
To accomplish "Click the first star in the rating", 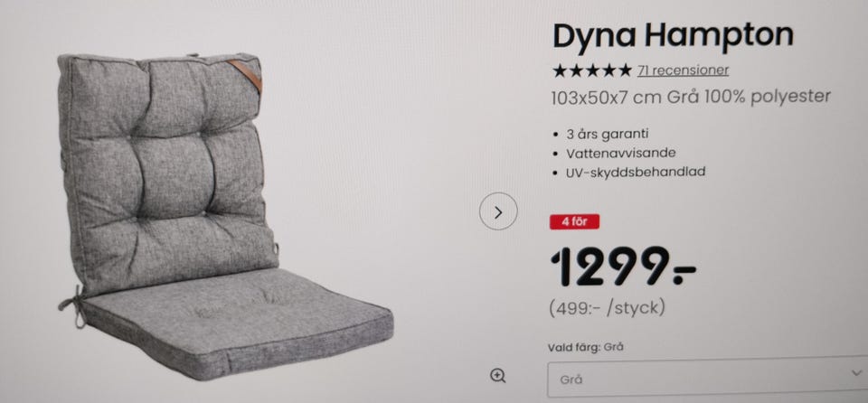I will [560, 70].
